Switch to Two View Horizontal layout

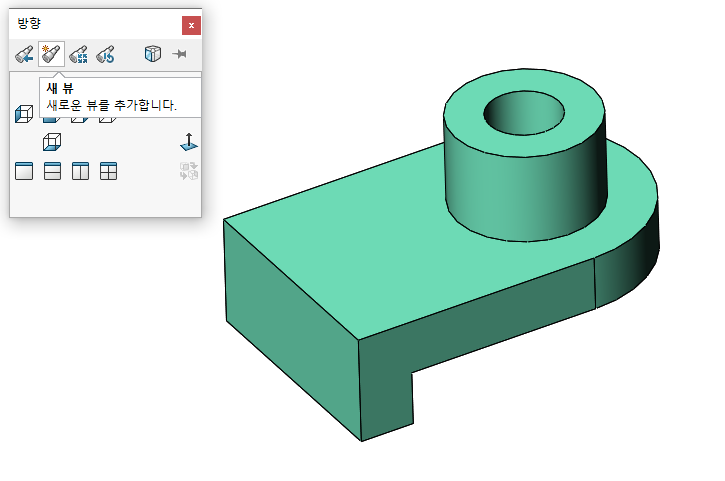(52, 171)
